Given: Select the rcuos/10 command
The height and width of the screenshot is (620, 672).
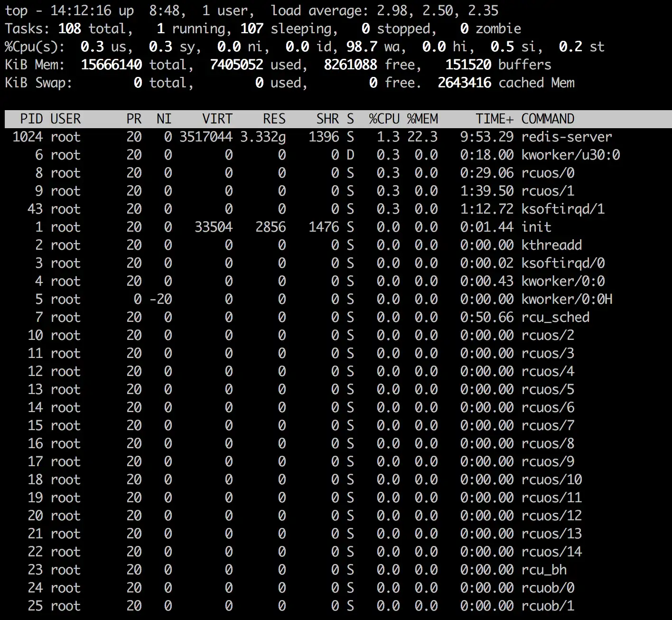Looking at the screenshot, I should (x=551, y=479).
